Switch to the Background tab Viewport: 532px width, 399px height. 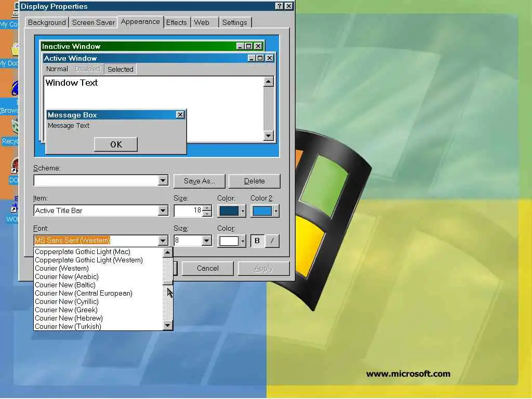(x=47, y=22)
